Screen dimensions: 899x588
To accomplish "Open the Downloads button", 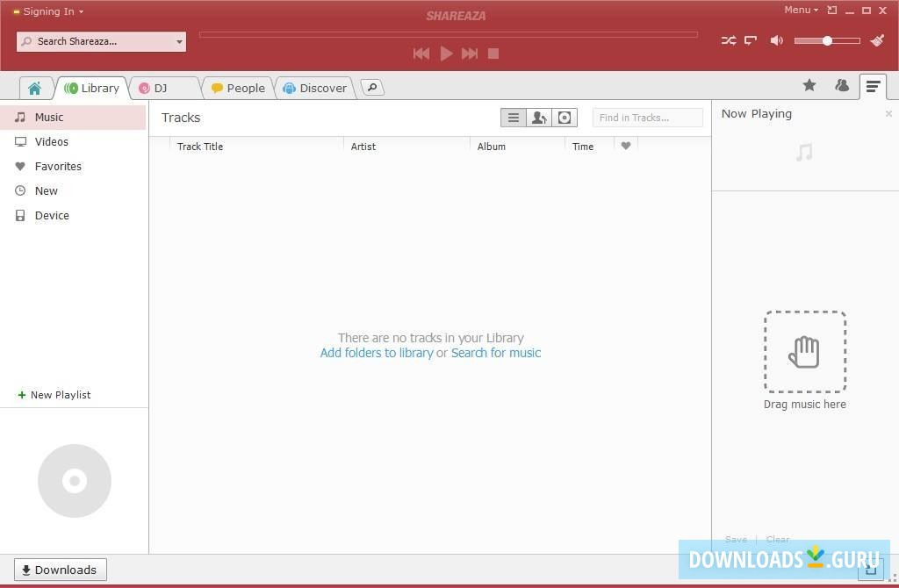I will pos(61,570).
